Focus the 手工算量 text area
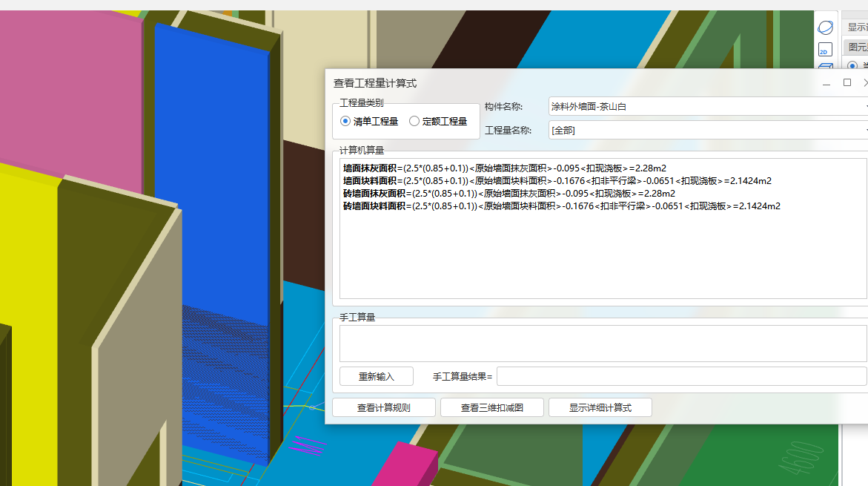The image size is (868, 486). tap(603, 344)
